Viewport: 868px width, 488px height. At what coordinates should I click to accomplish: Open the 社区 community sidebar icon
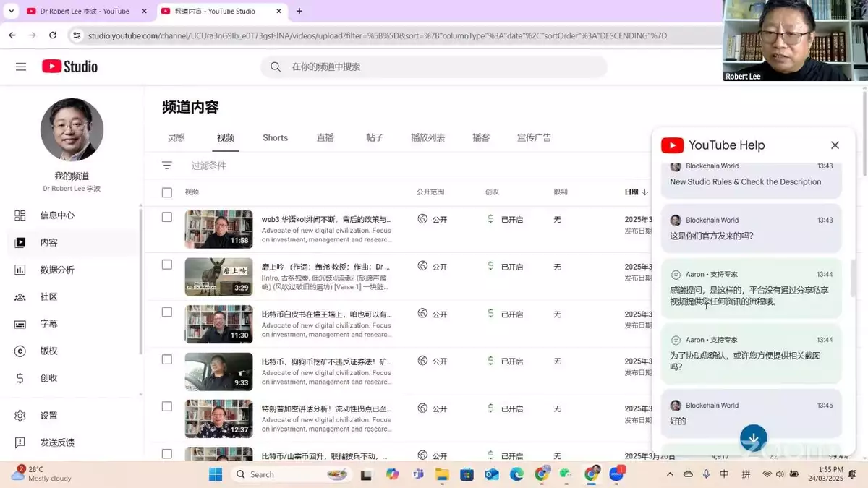pyautogui.click(x=20, y=297)
